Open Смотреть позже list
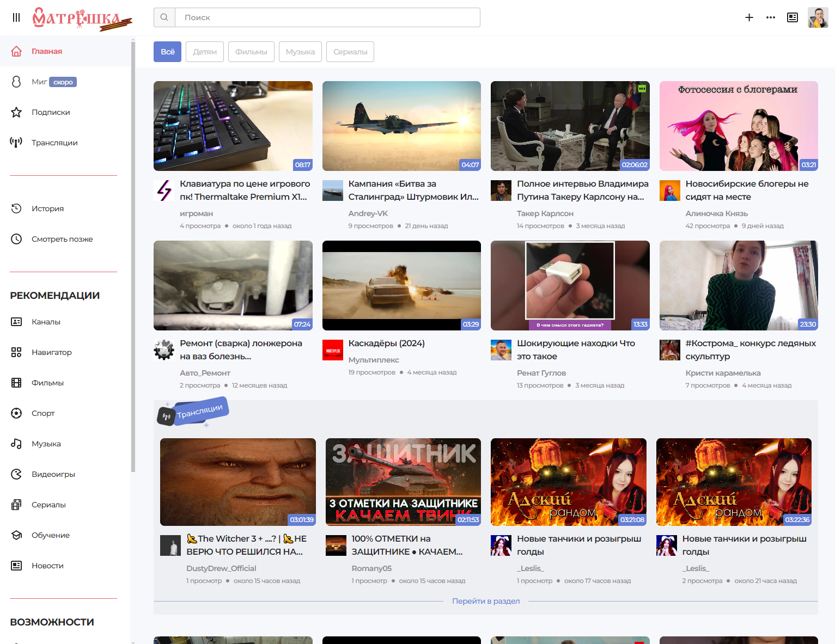The height and width of the screenshot is (644, 835). 62,239
